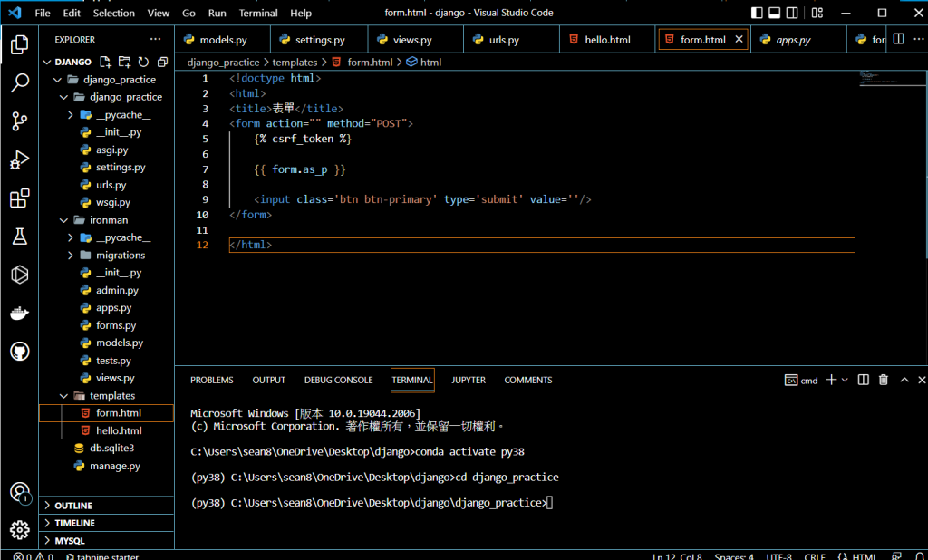Open editor more actions ellipsis
The height and width of the screenshot is (560, 928).
click(918, 39)
